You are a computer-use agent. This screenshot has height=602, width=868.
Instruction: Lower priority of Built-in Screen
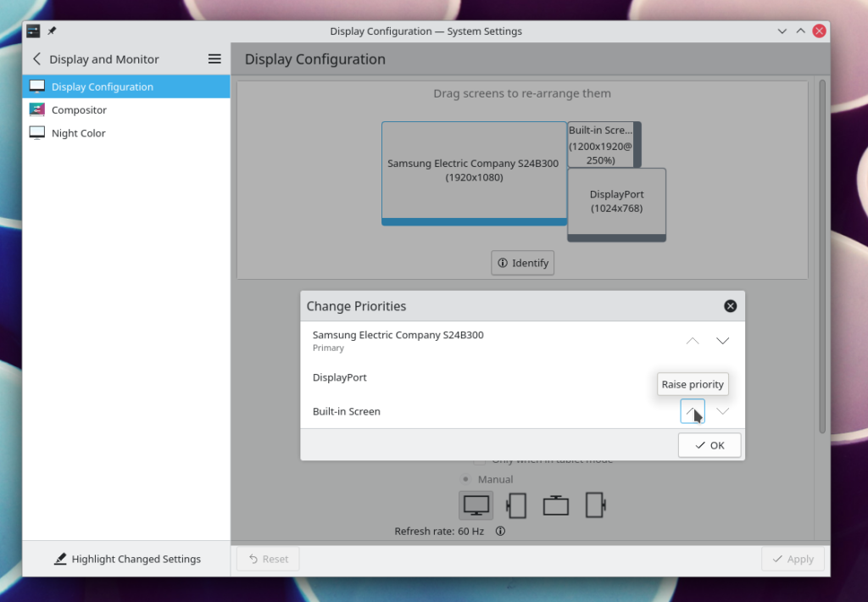pyautogui.click(x=722, y=411)
